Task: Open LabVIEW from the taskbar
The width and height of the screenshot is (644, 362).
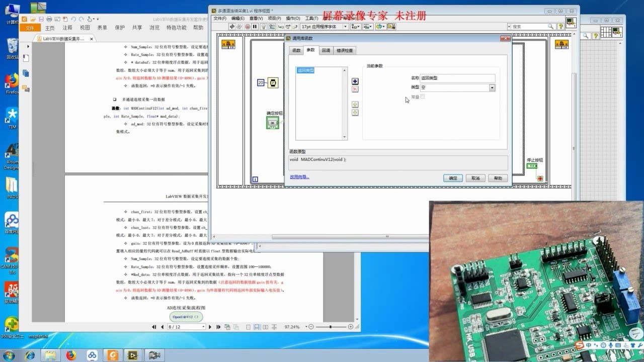Action: tap(133, 355)
